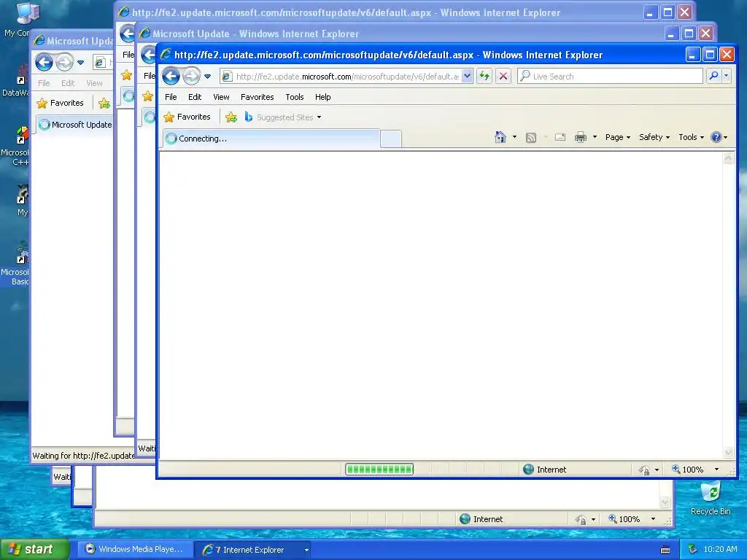The image size is (747, 560).
Task: Click the blue Help question mark icon
Action: click(716, 137)
